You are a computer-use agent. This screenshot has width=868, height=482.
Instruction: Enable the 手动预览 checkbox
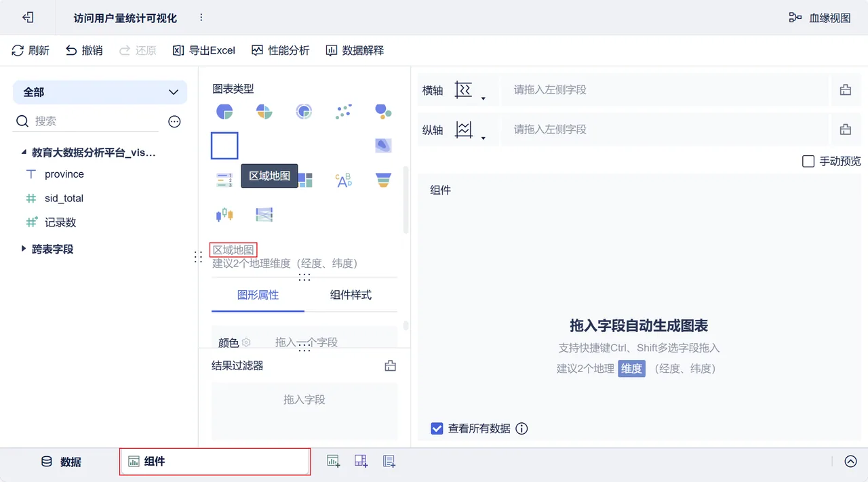808,161
